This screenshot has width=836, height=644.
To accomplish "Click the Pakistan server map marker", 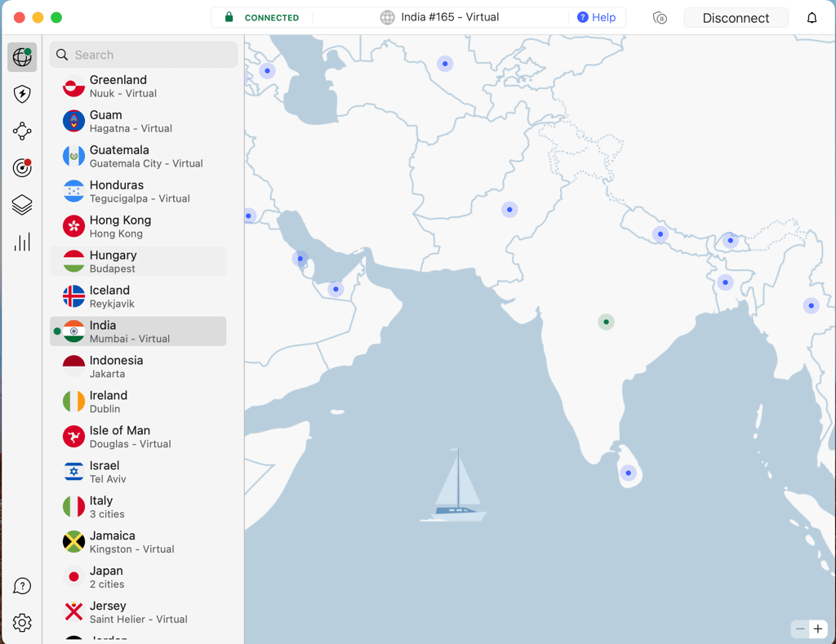I will (x=509, y=210).
